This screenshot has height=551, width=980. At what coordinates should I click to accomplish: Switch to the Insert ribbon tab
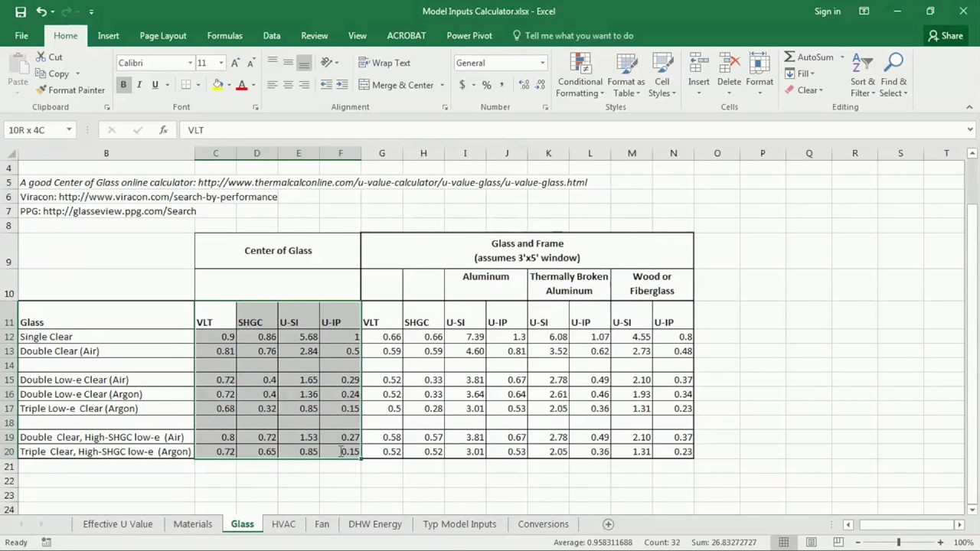point(108,36)
